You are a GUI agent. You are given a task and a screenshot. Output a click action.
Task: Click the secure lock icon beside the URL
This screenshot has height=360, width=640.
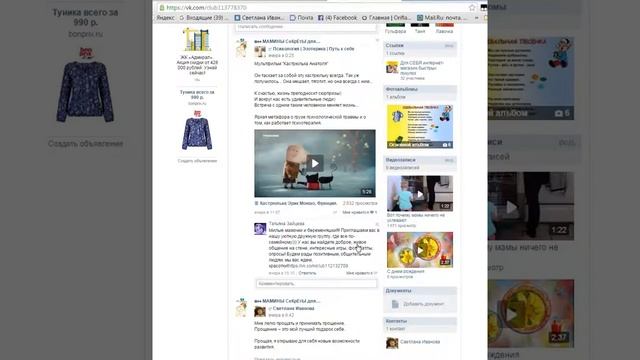162,8
